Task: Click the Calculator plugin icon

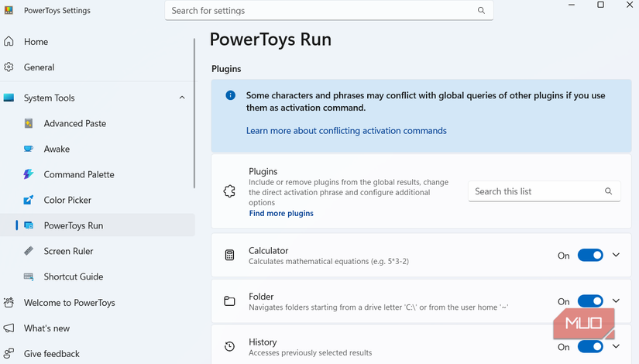Action: point(229,256)
